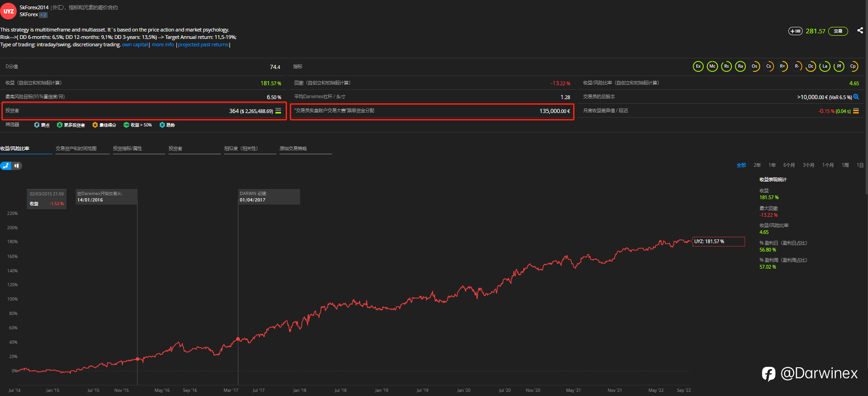The width and height of the screenshot is (868, 396).
Task: Set chart range to 1年
Action: (772, 165)
